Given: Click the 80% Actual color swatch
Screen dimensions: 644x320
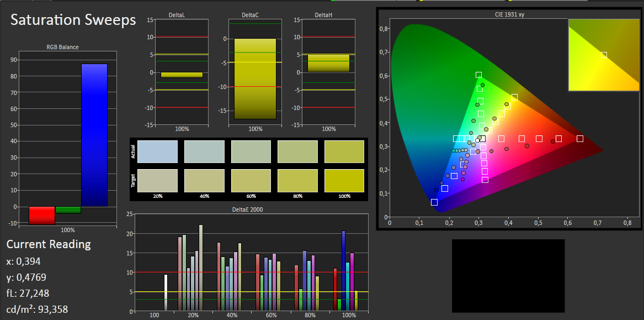Looking at the screenshot, I should (298, 152).
